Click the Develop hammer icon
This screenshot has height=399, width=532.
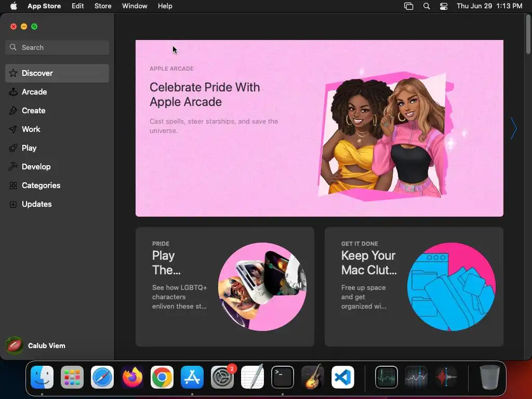[x=13, y=167]
